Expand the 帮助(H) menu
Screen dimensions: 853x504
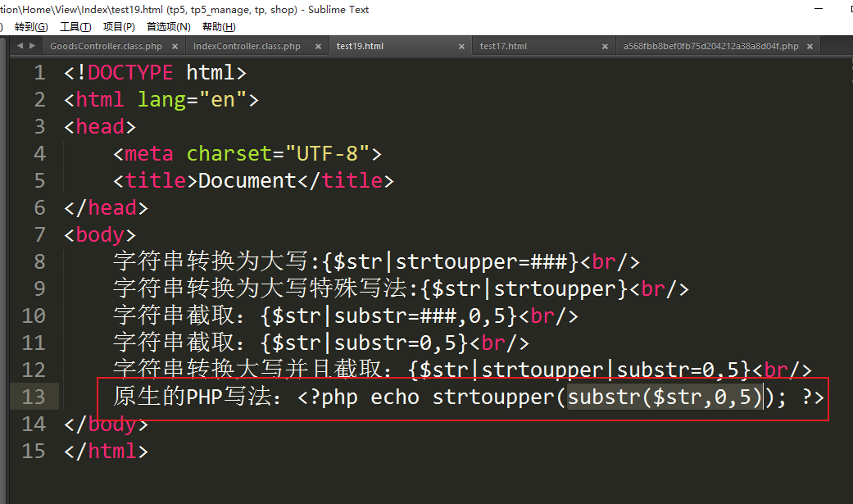pos(219,27)
